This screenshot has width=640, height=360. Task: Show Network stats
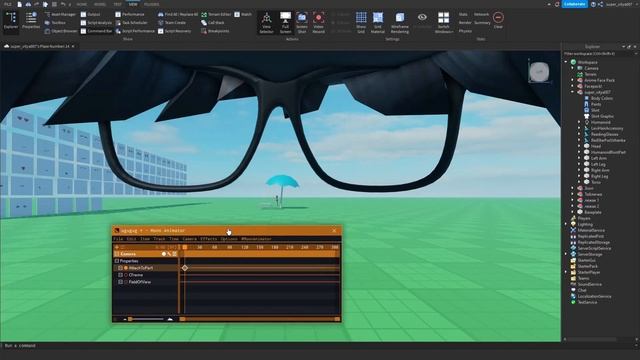(x=482, y=14)
